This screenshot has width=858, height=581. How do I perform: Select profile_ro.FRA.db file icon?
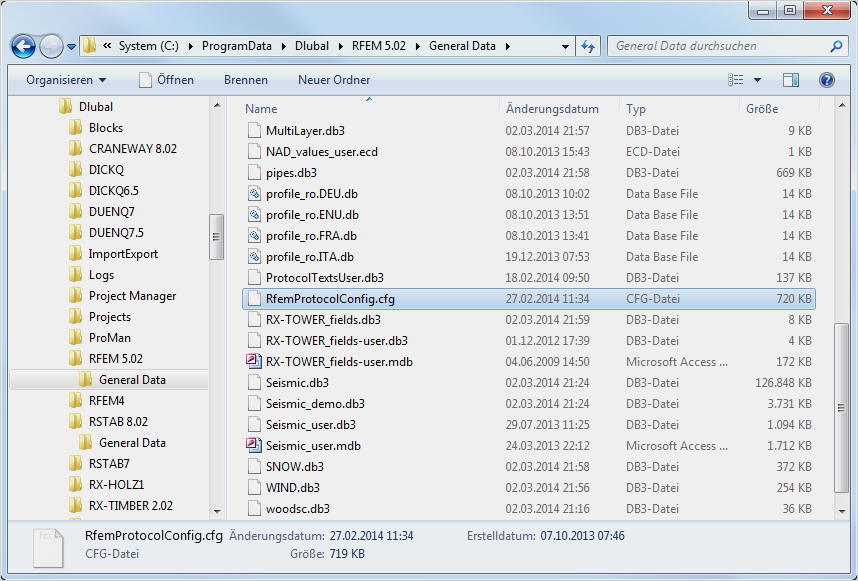coord(254,235)
